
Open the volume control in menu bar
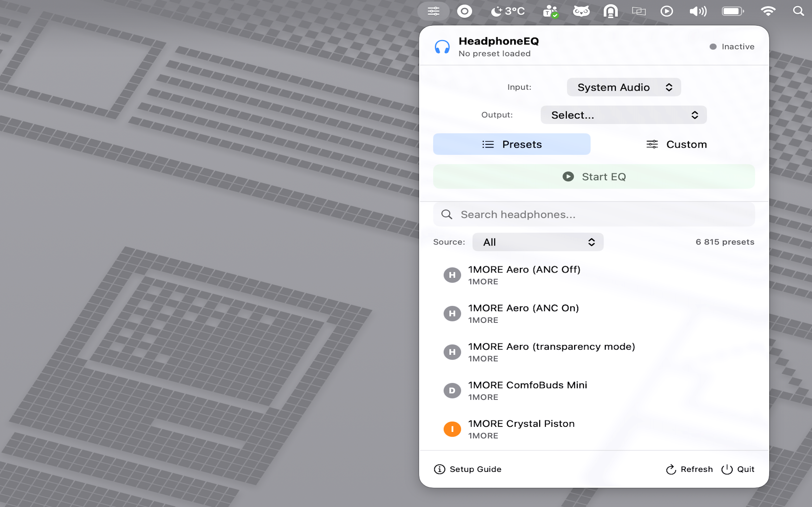[x=698, y=11]
